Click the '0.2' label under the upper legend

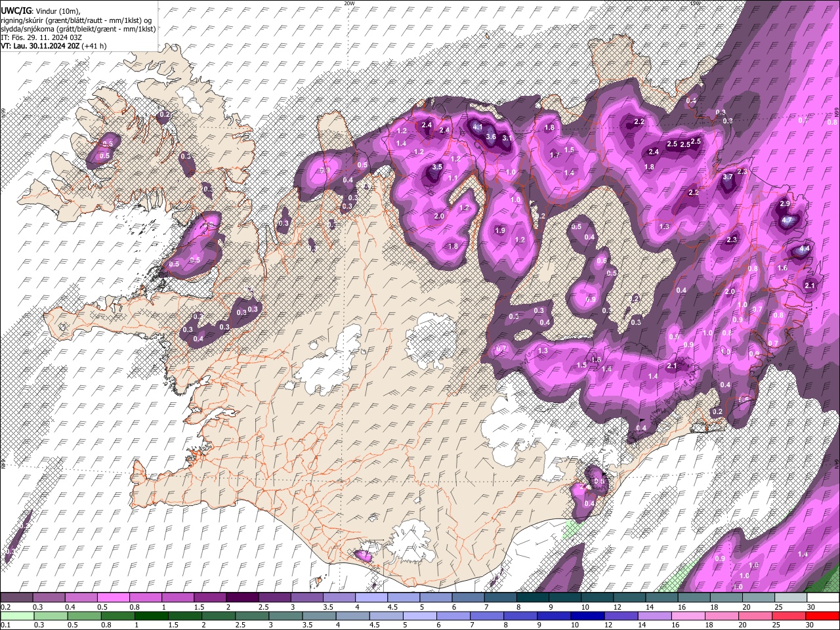(x=5, y=607)
